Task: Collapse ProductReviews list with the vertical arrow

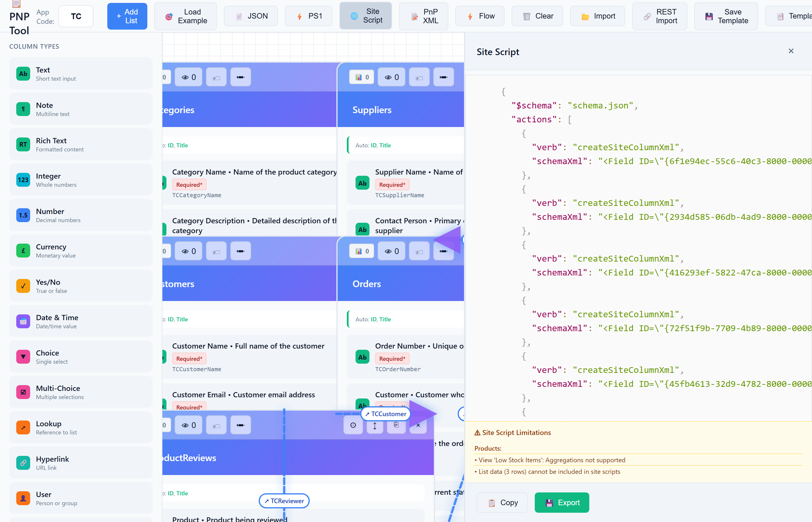Action: 375,425
